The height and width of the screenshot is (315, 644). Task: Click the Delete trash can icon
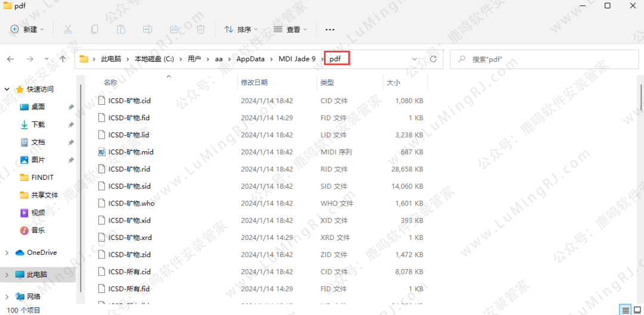[x=201, y=29]
